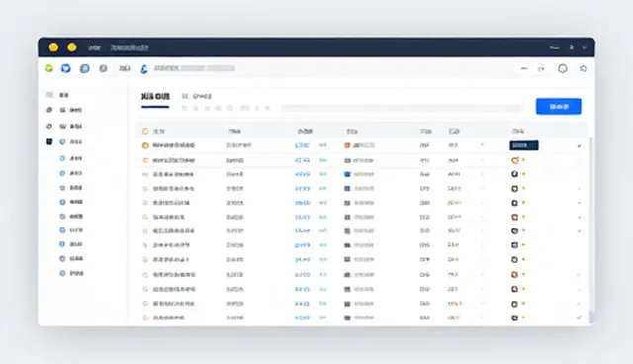Click the blue logo icon beside the address field
The image size is (633, 364).
click(144, 69)
